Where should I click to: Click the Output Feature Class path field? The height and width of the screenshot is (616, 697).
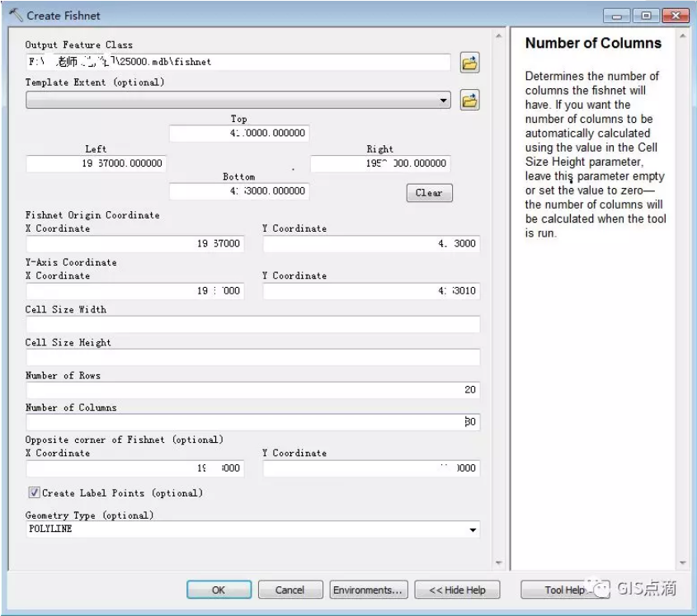pyautogui.click(x=238, y=62)
